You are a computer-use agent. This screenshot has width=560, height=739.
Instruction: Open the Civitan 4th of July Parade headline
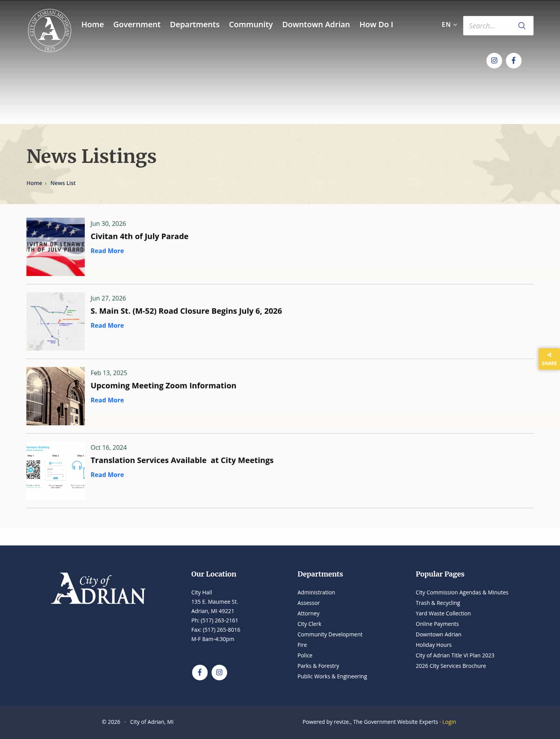tap(139, 236)
